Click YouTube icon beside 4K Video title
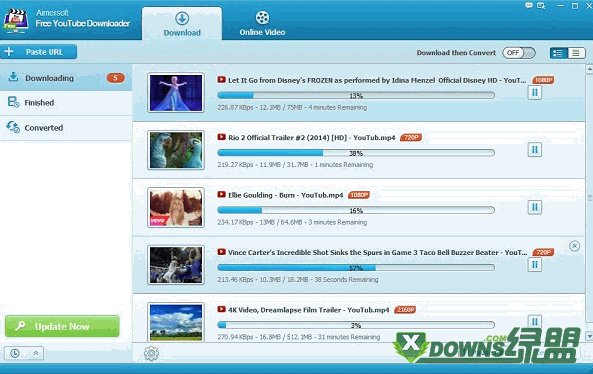The image size is (593, 374). [222, 309]
